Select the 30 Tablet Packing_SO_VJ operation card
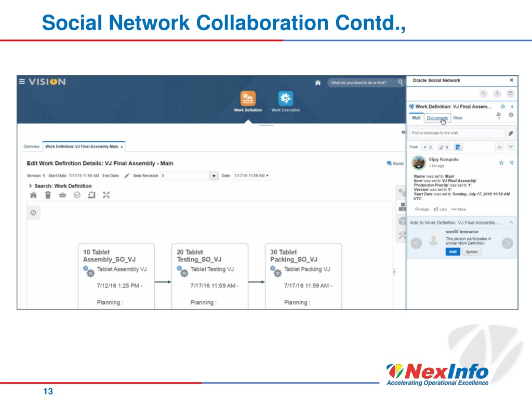 click(303, 276)
